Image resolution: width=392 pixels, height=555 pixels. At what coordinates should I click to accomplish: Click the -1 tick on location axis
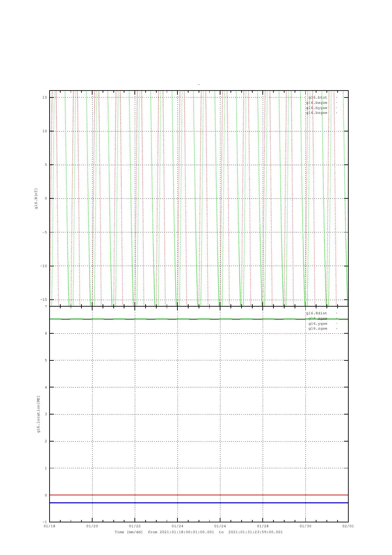(45, 522)
